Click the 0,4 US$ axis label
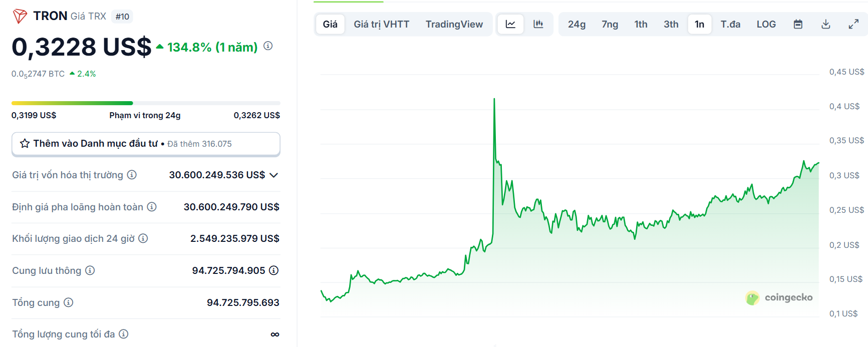The width and height of the screenshot is (868, 347). (844, 106)
